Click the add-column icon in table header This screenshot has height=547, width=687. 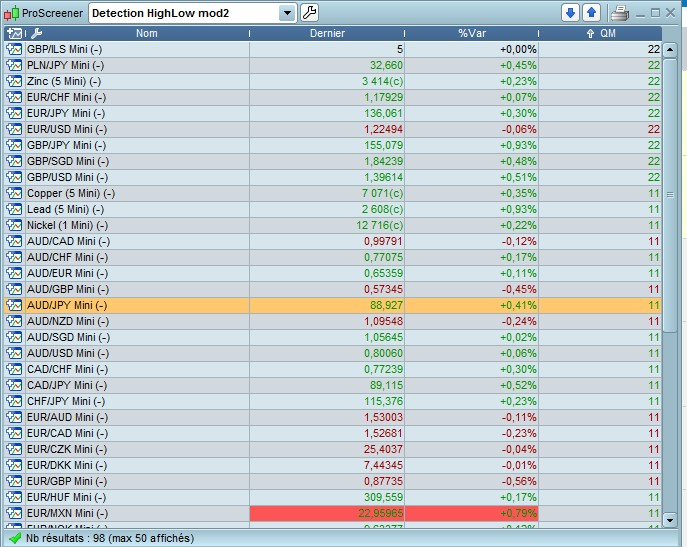click(14, 34)
